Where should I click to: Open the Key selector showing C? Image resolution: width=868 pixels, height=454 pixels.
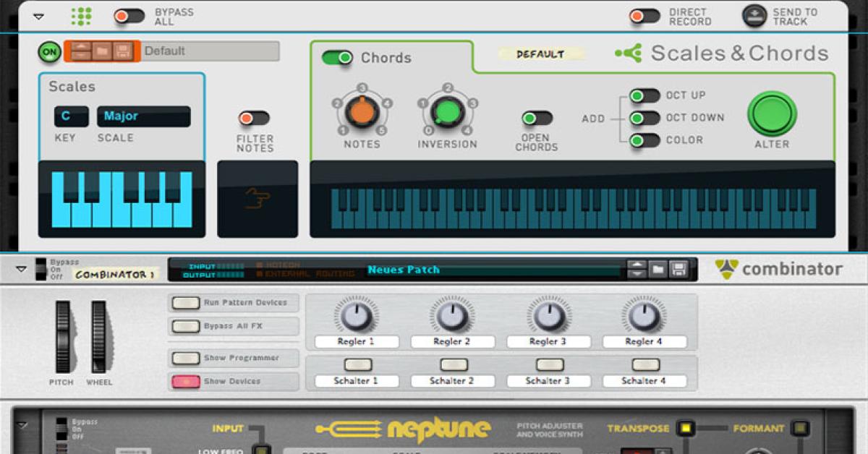70,116
